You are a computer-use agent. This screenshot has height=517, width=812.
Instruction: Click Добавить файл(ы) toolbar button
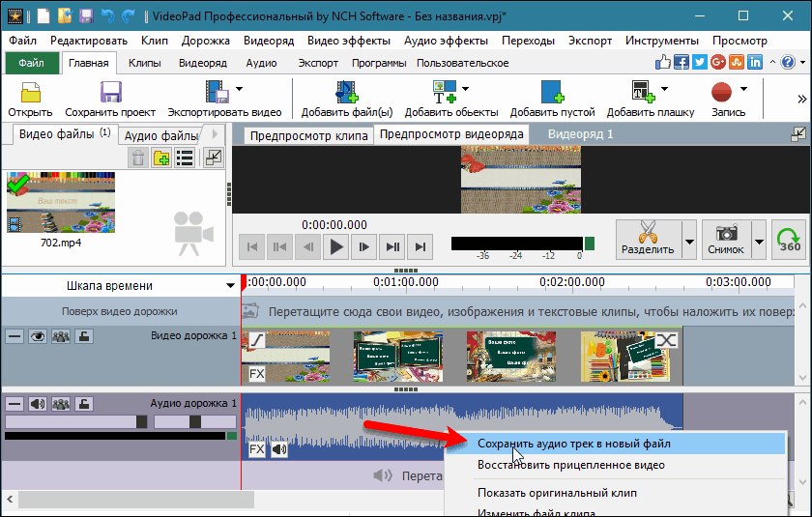coord(347,99)
